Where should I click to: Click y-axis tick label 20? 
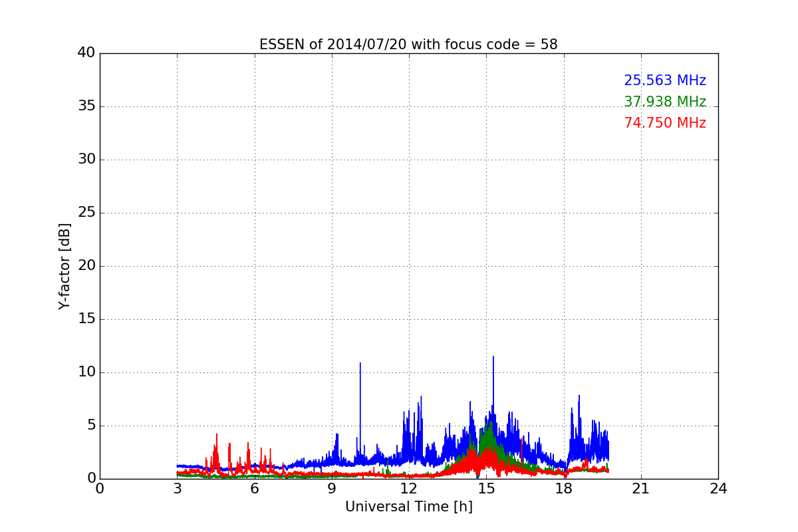coord(86,266)
